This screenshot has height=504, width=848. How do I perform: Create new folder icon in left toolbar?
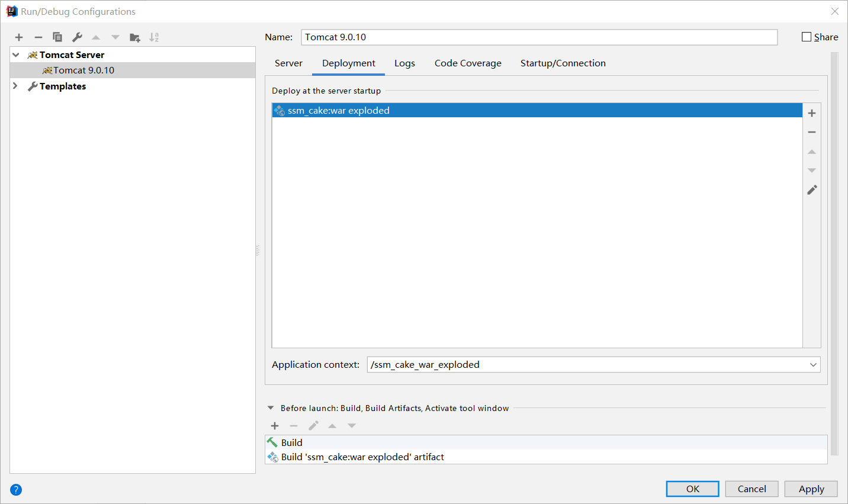click(135, 37)
